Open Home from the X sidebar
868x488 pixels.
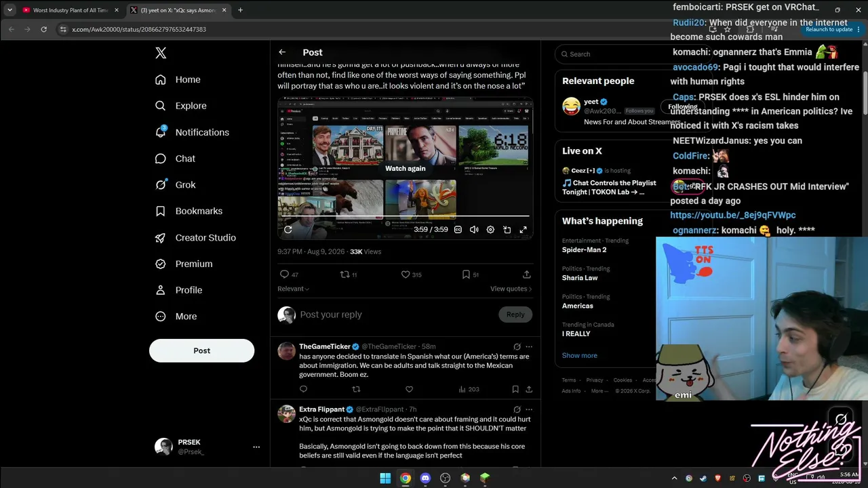(178, 79)
